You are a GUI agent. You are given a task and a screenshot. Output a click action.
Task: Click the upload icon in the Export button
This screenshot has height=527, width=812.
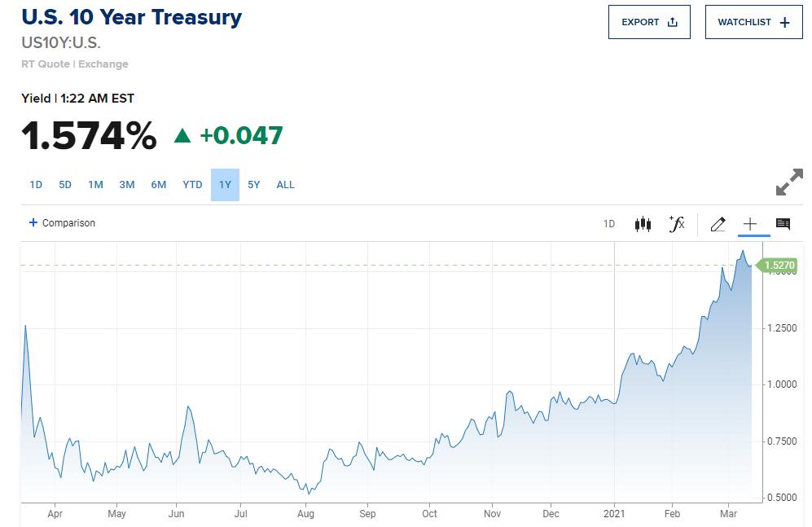[673, 23]
